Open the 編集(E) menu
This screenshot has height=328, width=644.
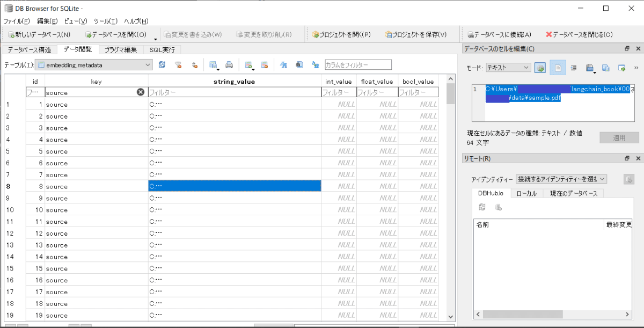47,21
